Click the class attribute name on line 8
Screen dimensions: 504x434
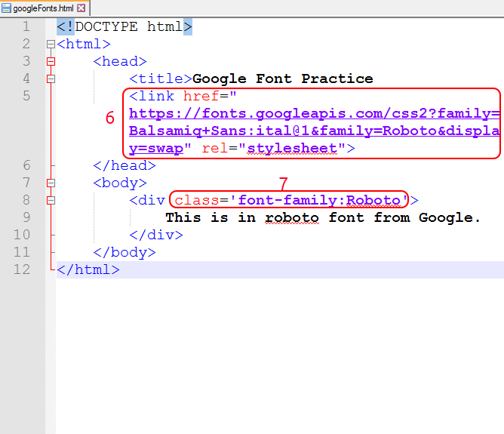click(x=197, y=200)
